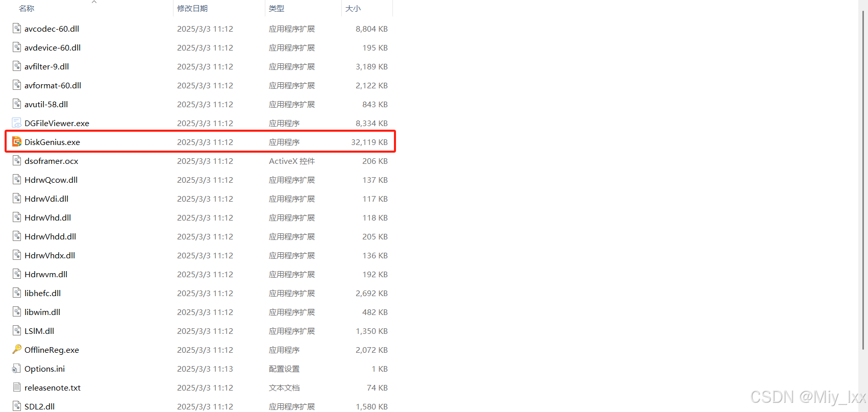
Task: Click the DiskGenius.exe orange application icon
Action: 17,142
